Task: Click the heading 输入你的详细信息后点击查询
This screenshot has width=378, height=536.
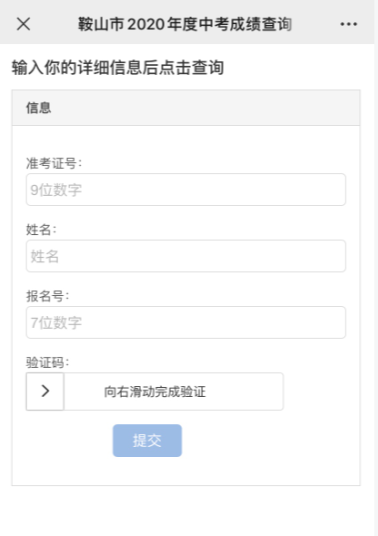Action: click(x=118, y=67)
